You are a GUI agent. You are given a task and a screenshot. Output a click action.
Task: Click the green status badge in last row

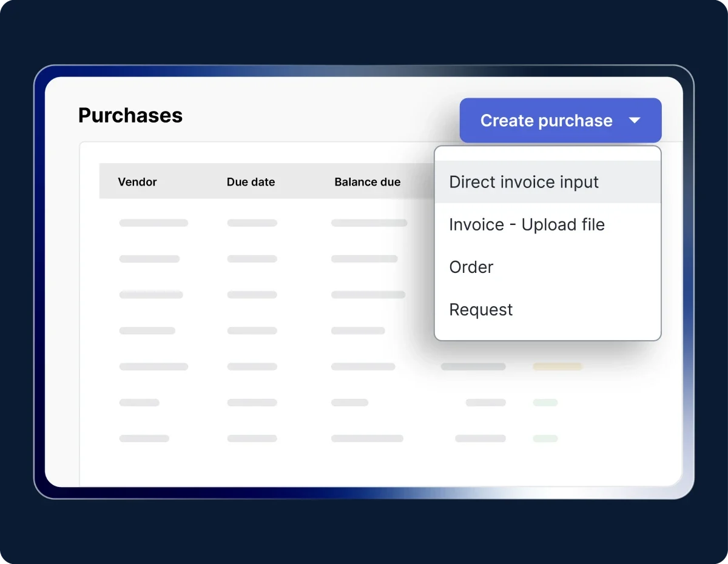pyautogui.click(x=545, y=438)
